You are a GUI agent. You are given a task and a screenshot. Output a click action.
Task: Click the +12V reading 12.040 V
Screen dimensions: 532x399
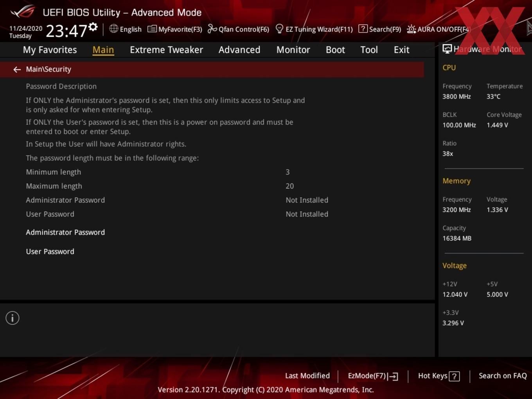pos(455,295)
